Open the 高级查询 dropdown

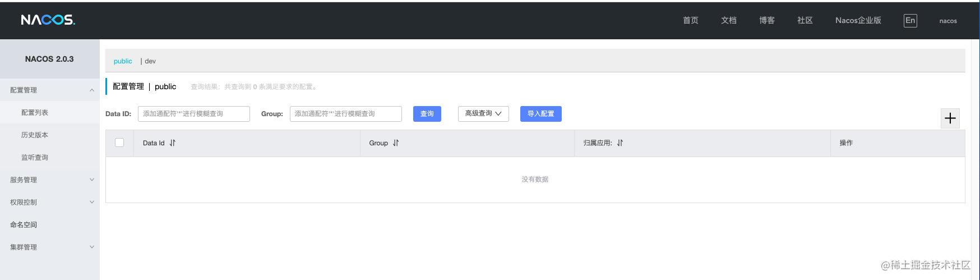pos(483,113)
